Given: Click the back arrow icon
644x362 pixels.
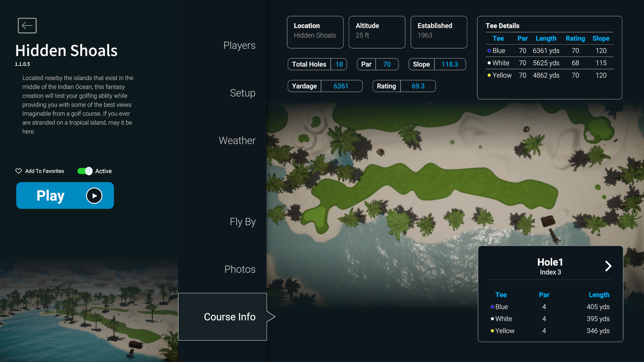Looking at the screenshot, I should 27,25.
